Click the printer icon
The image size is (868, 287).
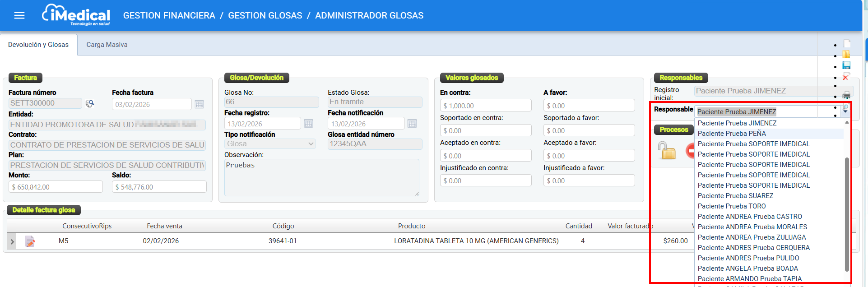pos(846,95)
